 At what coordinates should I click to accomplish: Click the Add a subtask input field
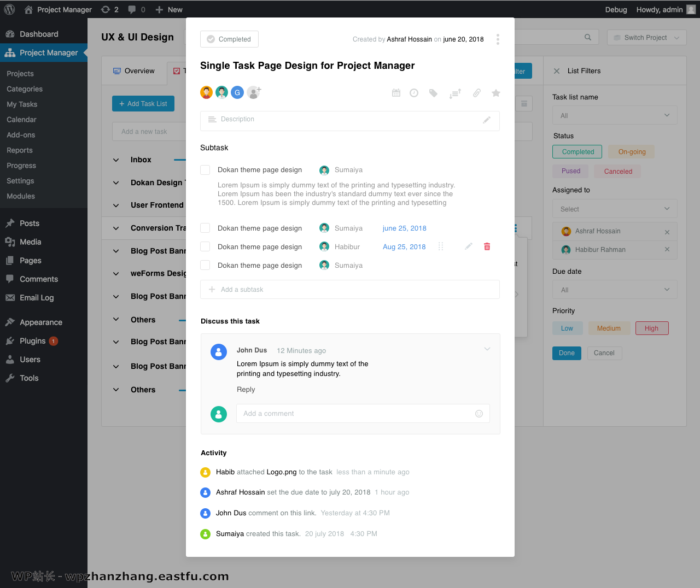350,290
